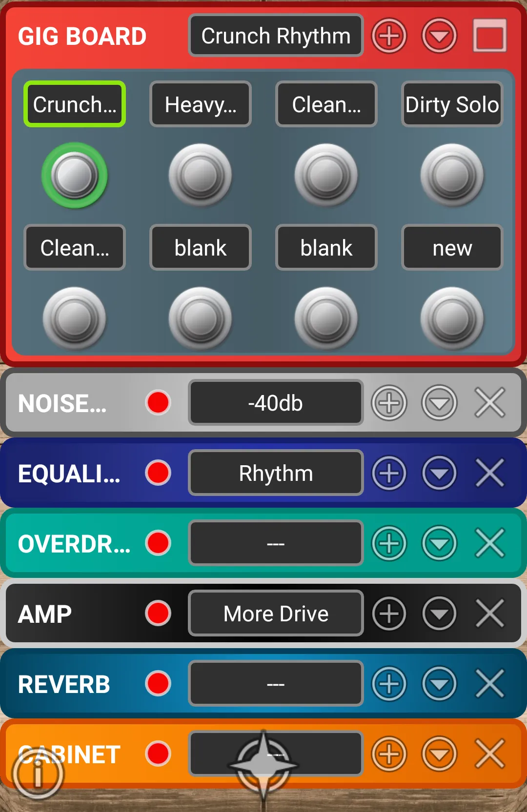Open the Noise gate preset dropdown arrow
Screen dimensions: 527x812
(439, 403)
